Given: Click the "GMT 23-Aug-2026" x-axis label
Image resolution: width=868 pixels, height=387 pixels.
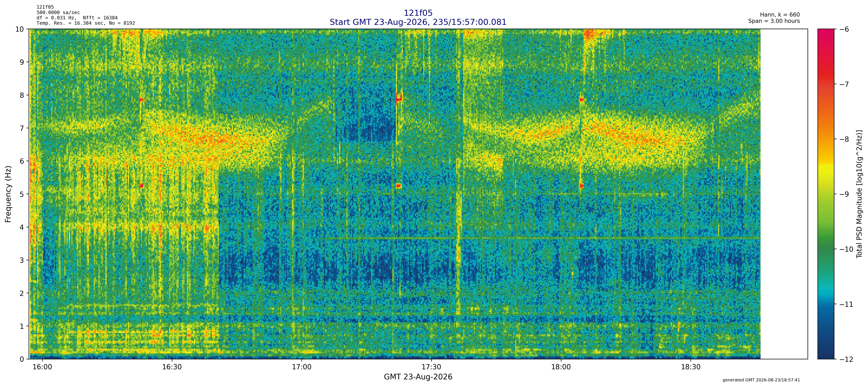Looking at the screenshot, I should [x=418, y=377].
